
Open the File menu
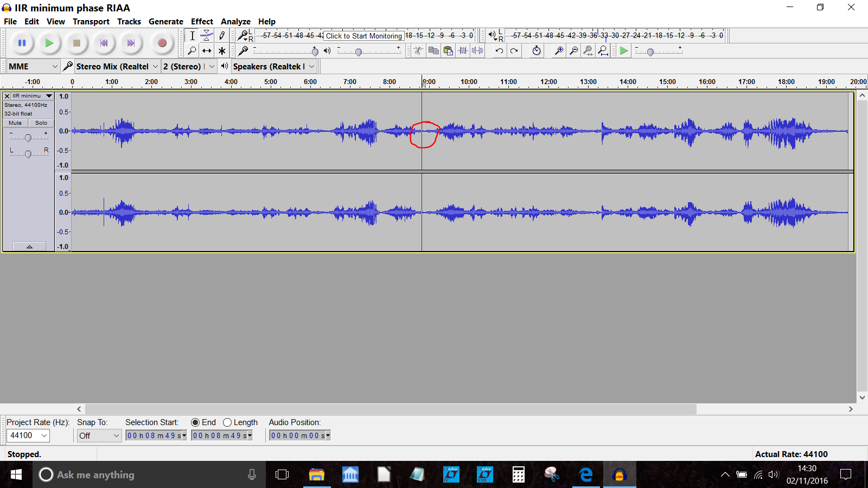(10, 22)
